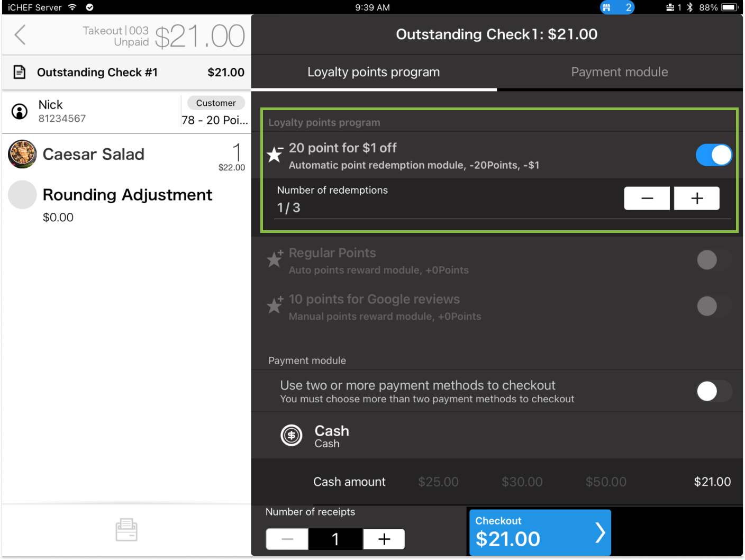Disable the 20 point for $1 off toggle

(713, 155)
